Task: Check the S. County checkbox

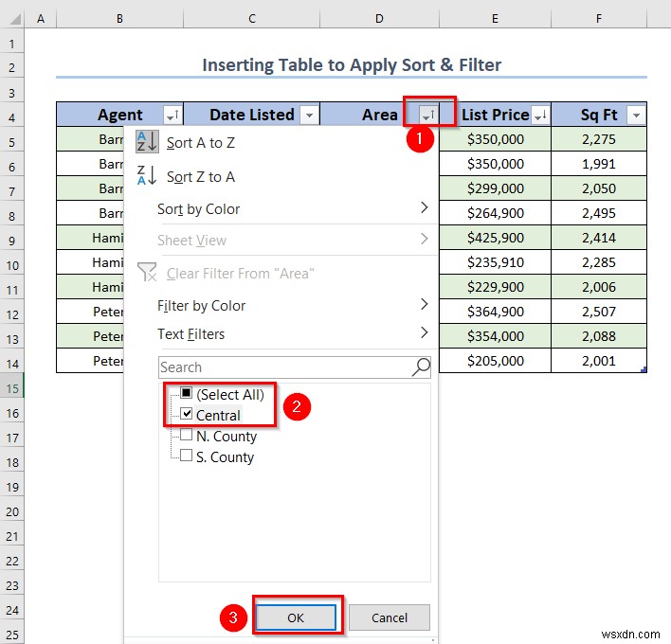Action: click(186, 456)
